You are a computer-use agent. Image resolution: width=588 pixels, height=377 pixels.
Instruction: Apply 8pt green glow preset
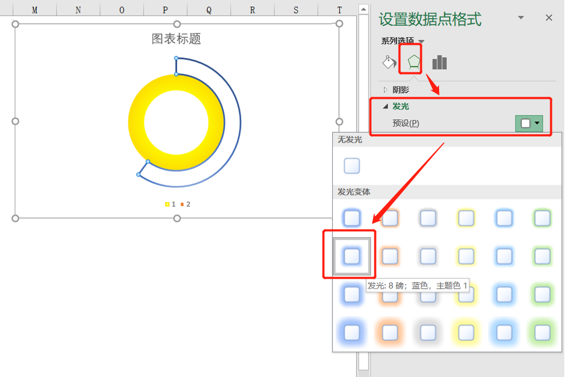coord(542,256)
